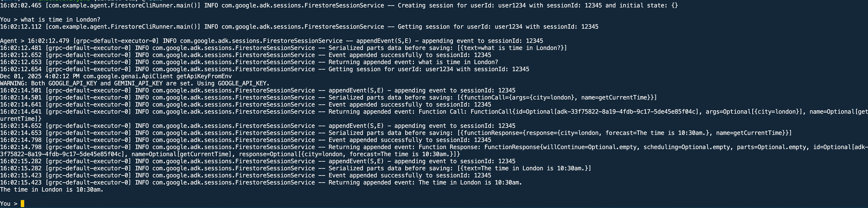Click the 16:02:02.465 timestamp on the first line
Screen dimensions: 868x208
click(x=21, y=6)
